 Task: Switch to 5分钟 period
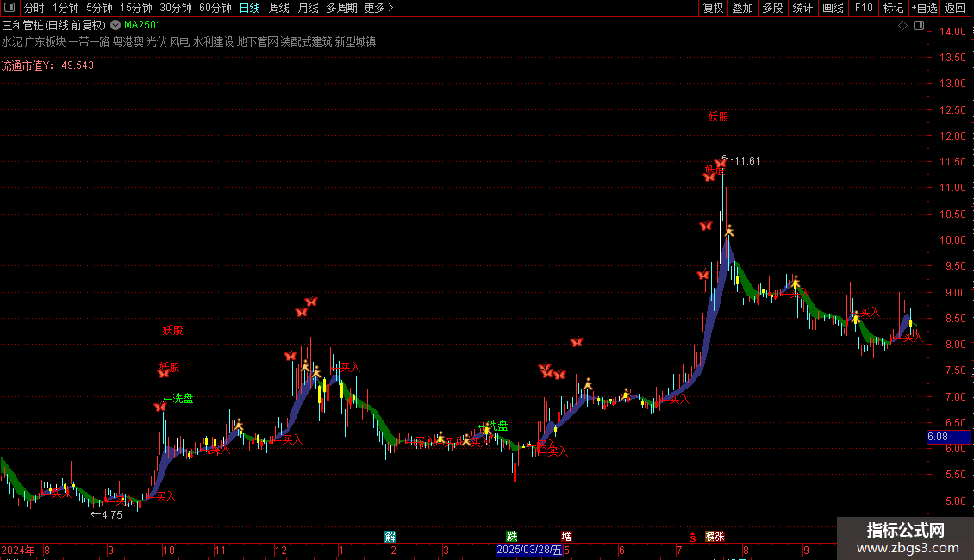tap(99, 8)
